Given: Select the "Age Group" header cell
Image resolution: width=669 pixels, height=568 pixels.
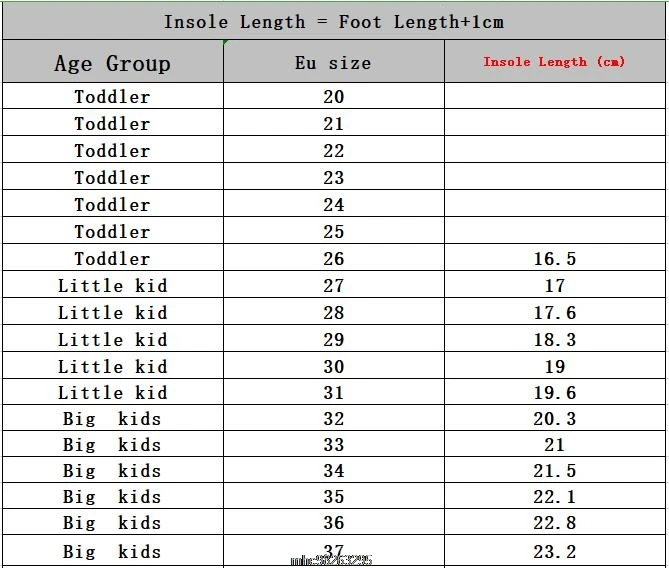Looking at the screenshot, I should pyautogui.click(x=112, y=63).
